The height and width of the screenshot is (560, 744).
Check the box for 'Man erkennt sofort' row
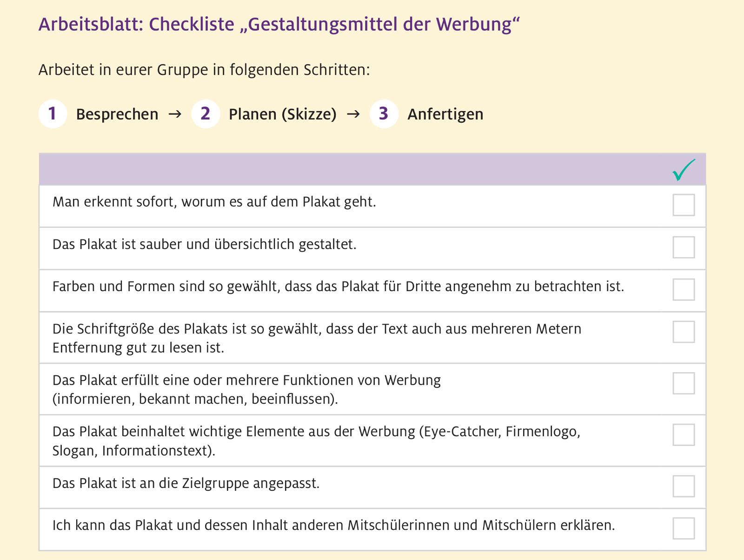click(x=684, y=205)
